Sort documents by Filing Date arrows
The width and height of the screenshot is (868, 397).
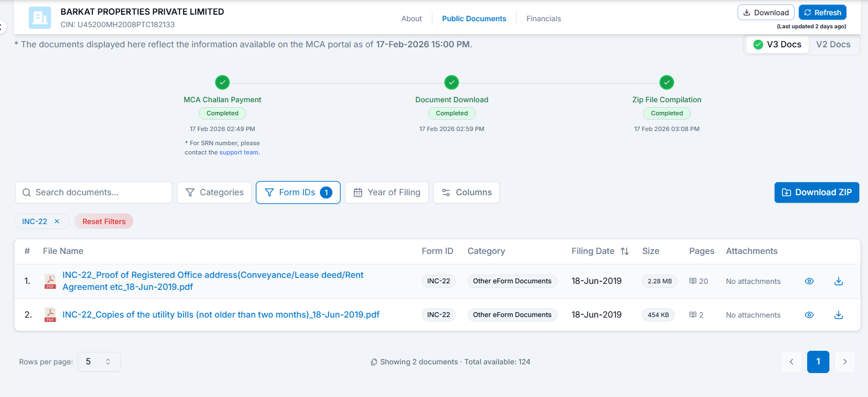coord(625,251)
